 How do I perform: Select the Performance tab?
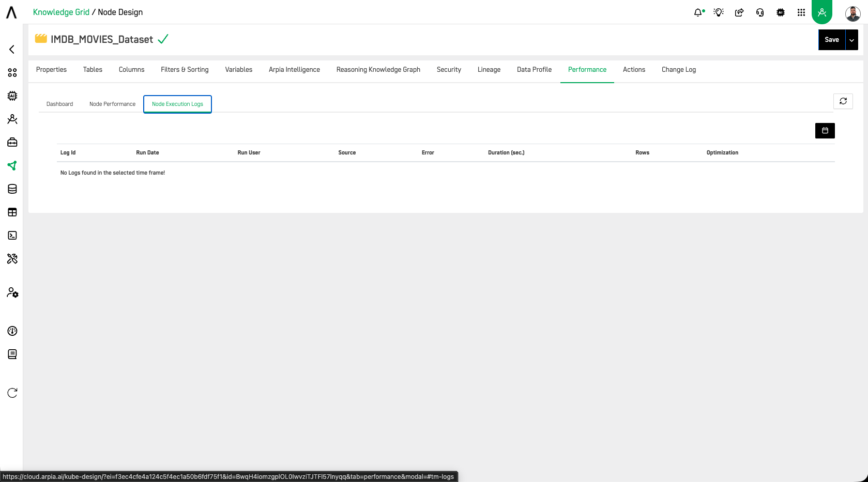point(587,70)
